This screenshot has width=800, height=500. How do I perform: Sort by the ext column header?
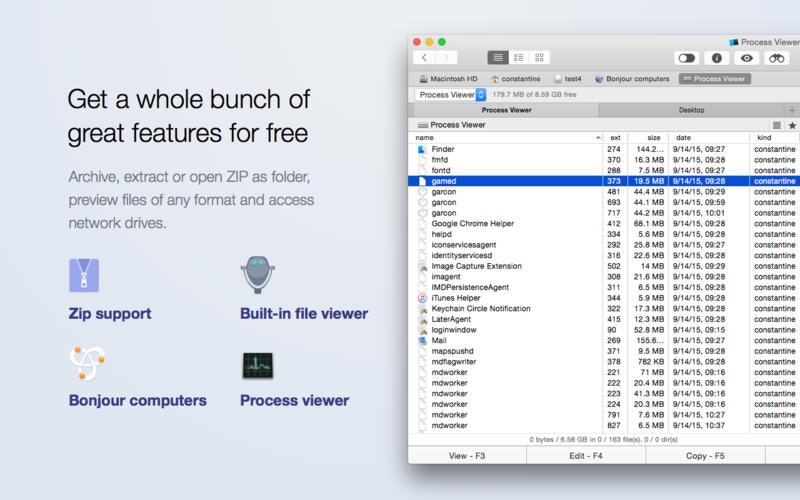615,138
